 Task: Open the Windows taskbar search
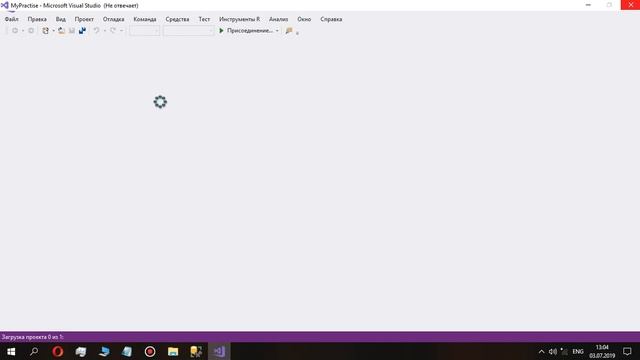click(x=34, y=351)
